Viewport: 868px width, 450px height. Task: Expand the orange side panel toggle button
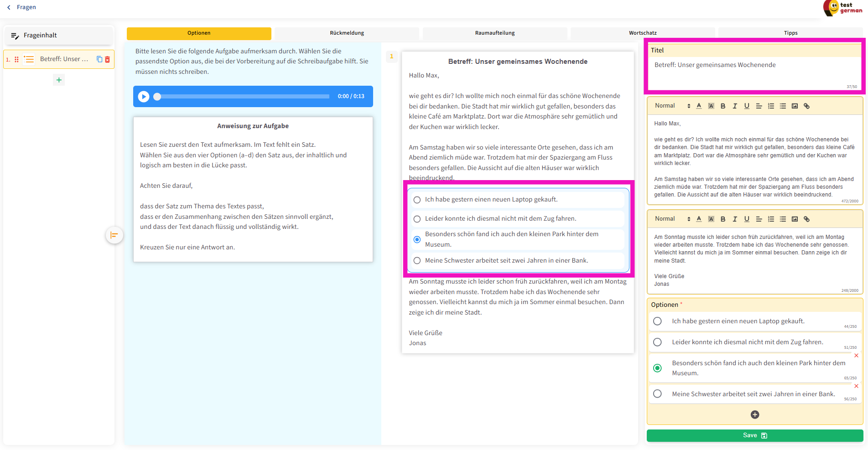[x=114, y=235]
